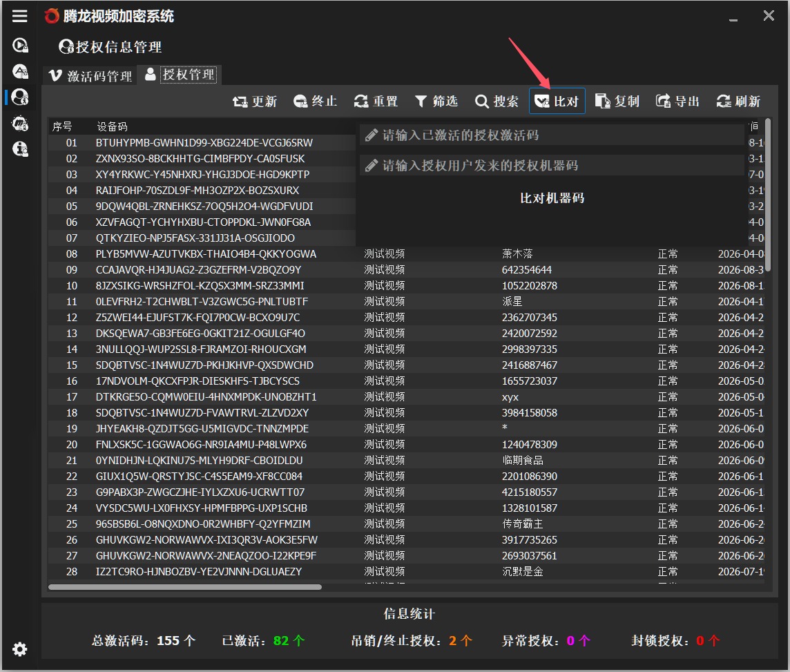Select row 15 device code SDQBTVSC-1N4WUZ7D-PKHJKHVP
This screenshot has width=790, height=672.
coord(204,365)
